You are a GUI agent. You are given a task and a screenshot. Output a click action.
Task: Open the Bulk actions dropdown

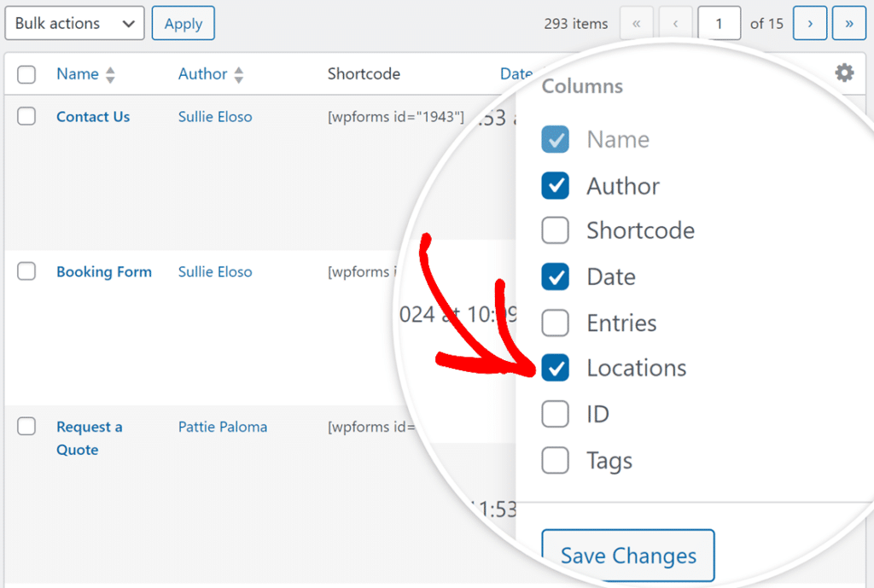coord(74,23)
